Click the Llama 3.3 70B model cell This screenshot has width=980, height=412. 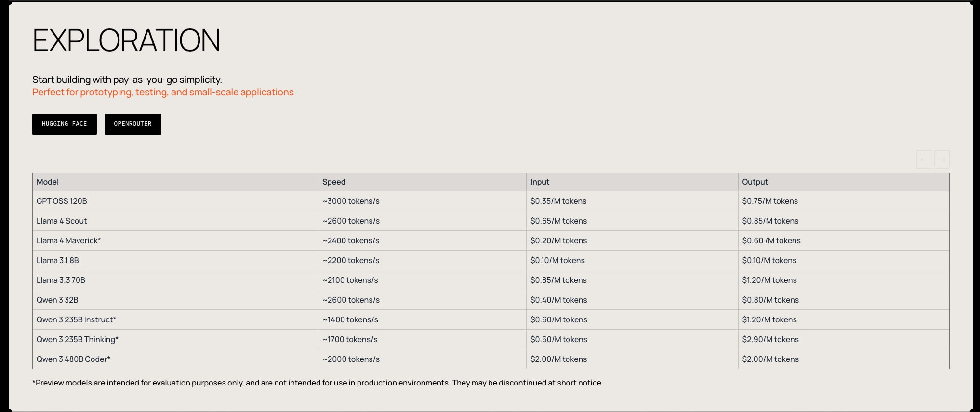pos(175,280)
